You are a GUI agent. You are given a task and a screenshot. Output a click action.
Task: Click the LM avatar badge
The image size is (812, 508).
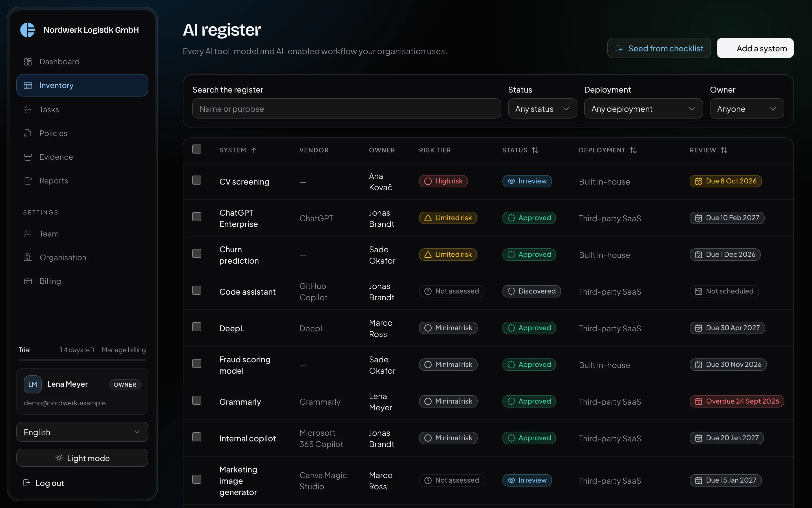32,384
